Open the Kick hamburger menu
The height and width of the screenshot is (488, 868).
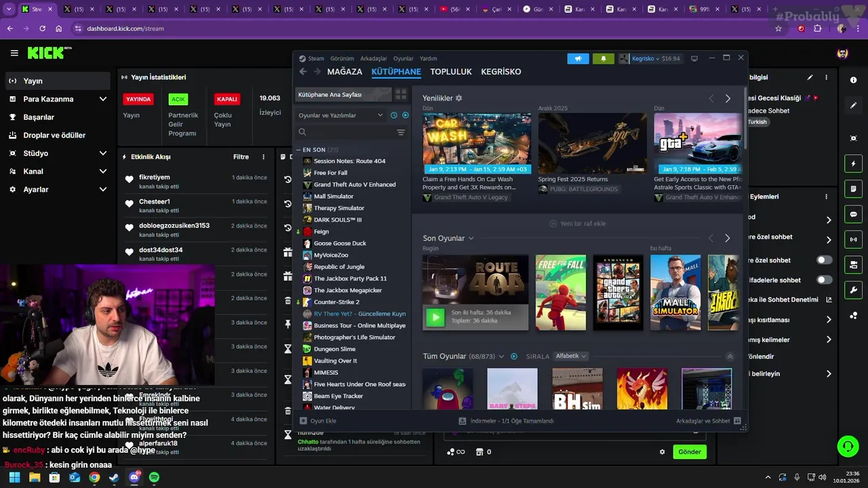(x=14, y=53)
